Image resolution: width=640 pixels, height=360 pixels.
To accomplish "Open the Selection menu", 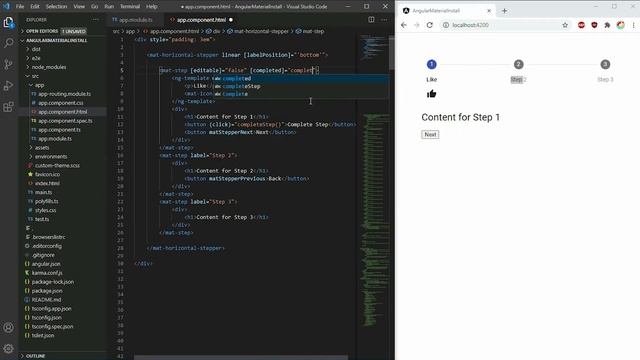I will click(x=56, y=6).
